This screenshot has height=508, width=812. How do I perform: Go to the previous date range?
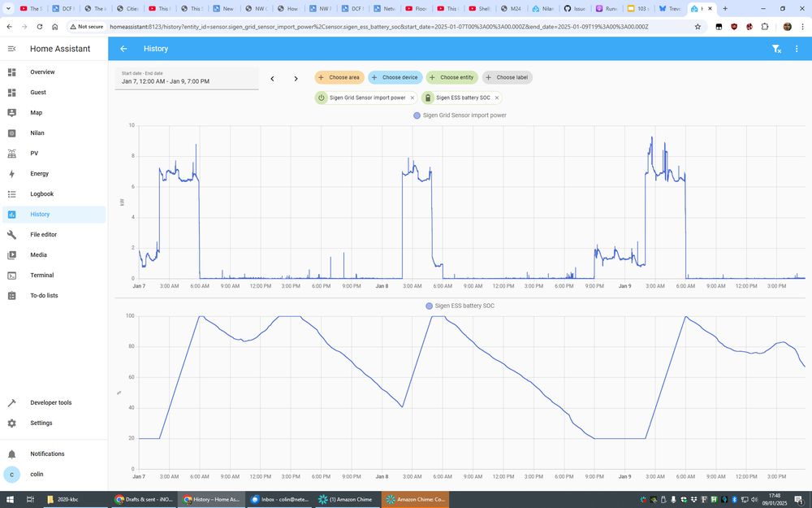click(x=272, y=79)
